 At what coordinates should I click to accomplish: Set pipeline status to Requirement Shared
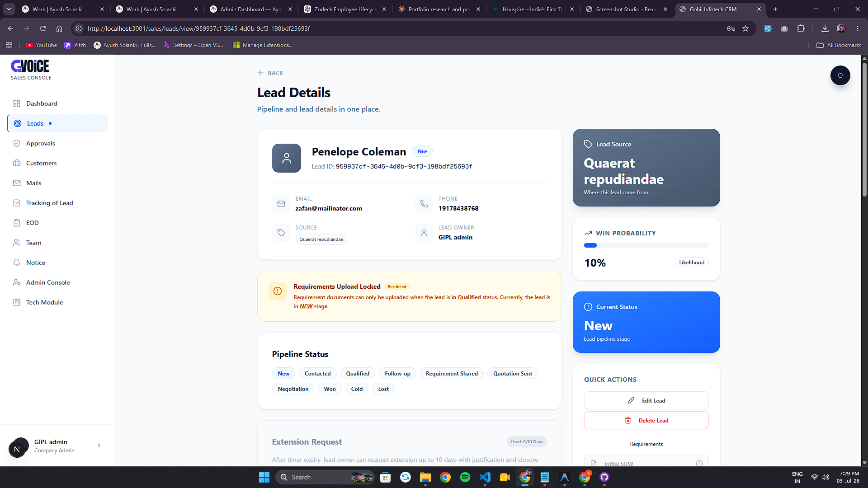(x=452, y=374)
